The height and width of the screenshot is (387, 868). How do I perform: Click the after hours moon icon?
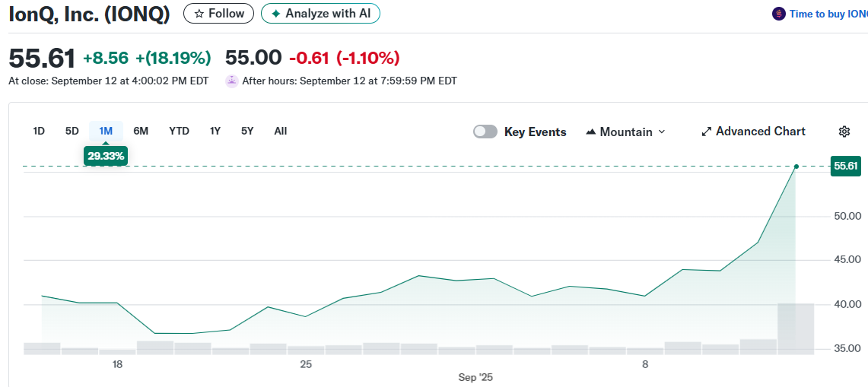click(x=231, y=81)
